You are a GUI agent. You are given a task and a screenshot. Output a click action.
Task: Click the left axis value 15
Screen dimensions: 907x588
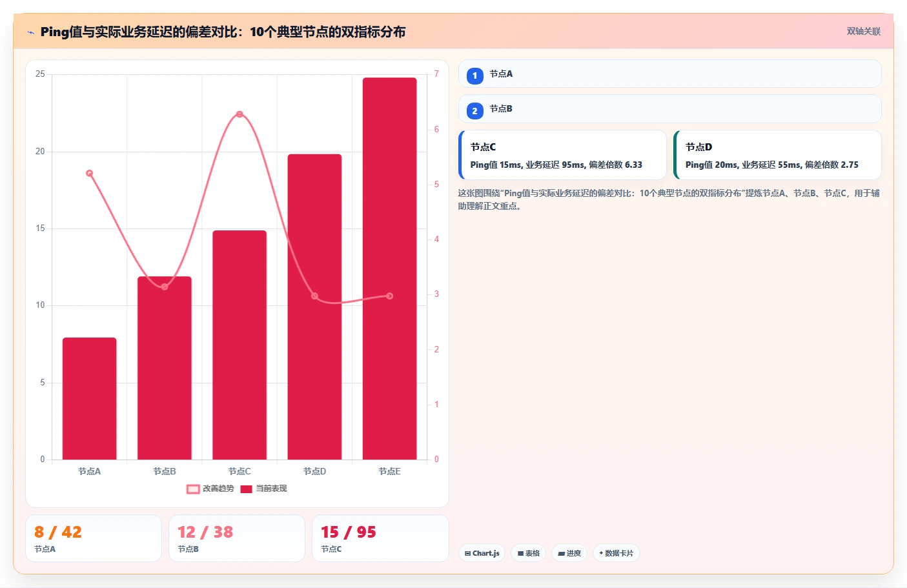click(x=40, y=228)
